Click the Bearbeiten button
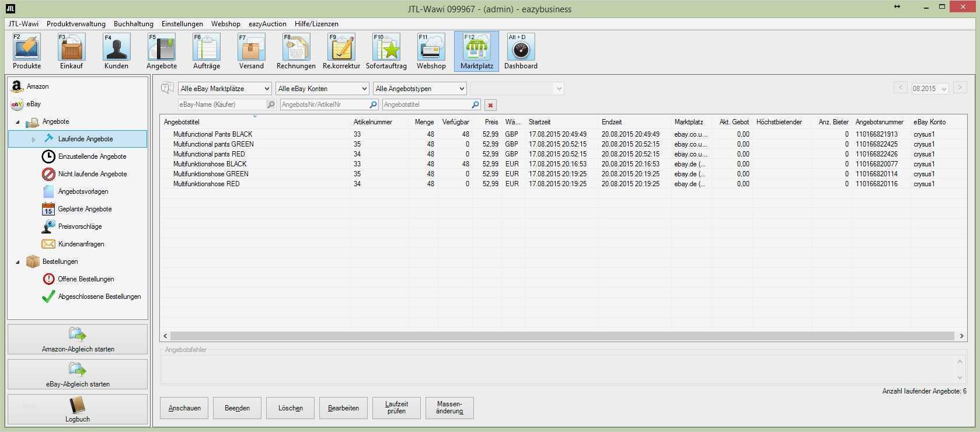Image resolution: width=980 pixels, height=432 pixels. click(x=343, y=408)
